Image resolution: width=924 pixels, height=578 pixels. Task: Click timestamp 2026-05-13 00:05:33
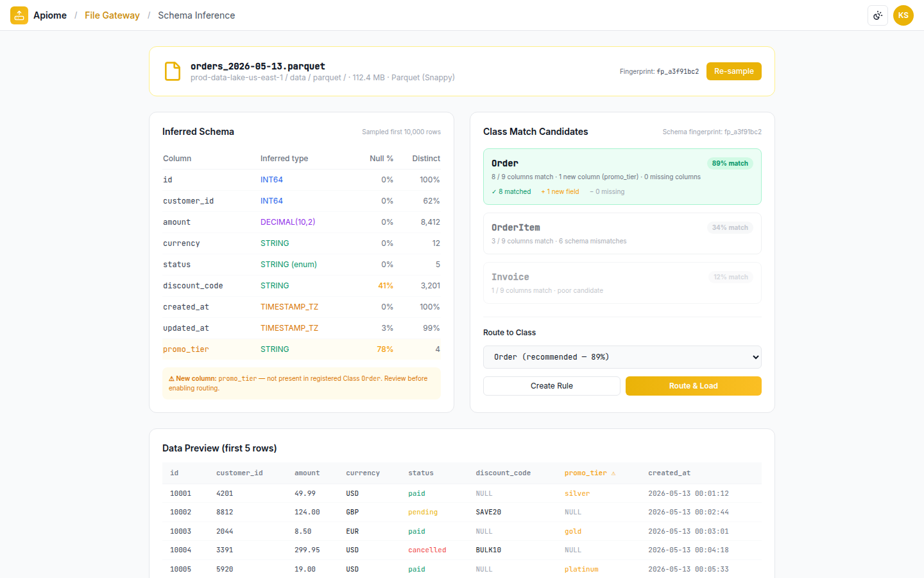click(689, 570)
